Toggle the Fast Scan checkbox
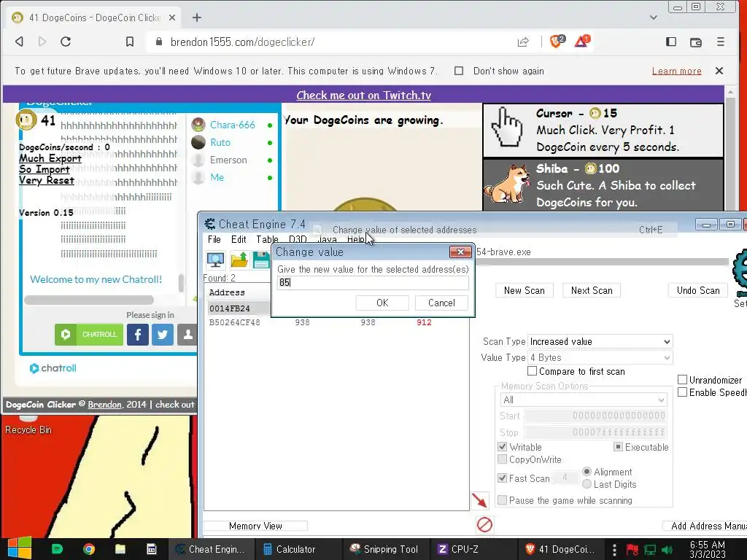 click(x=502, y=478)
